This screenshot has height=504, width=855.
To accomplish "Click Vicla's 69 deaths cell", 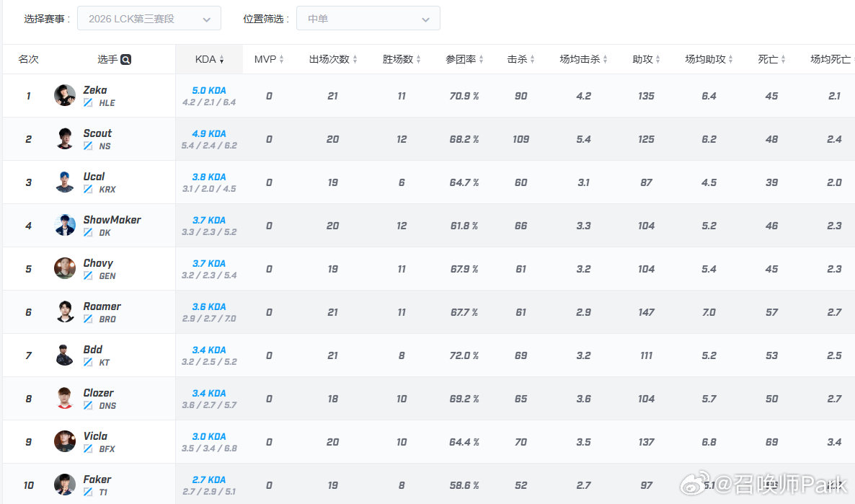I will pos(771,442).
